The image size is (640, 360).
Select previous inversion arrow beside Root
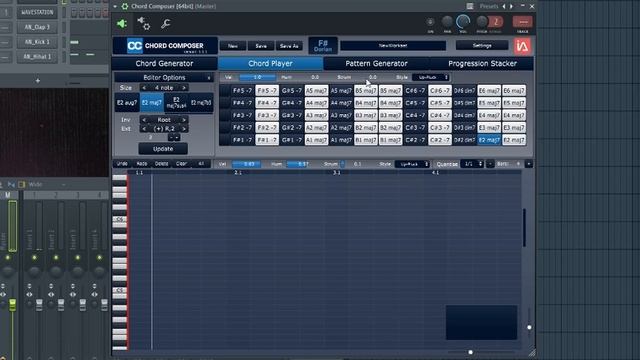pyautogui.click(x=144, y=120)
